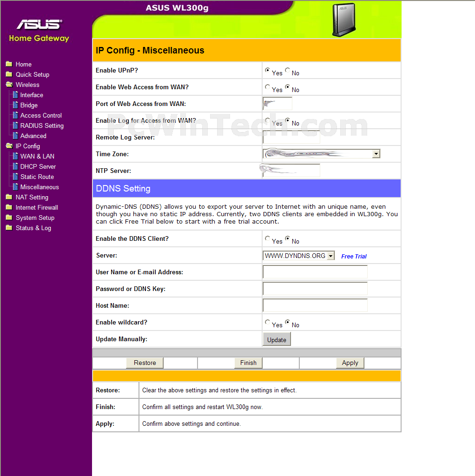Viewport: 475px width, 476px height.
Task: Enable the DDNS Client with Yes
Action: tap(267, 238)
